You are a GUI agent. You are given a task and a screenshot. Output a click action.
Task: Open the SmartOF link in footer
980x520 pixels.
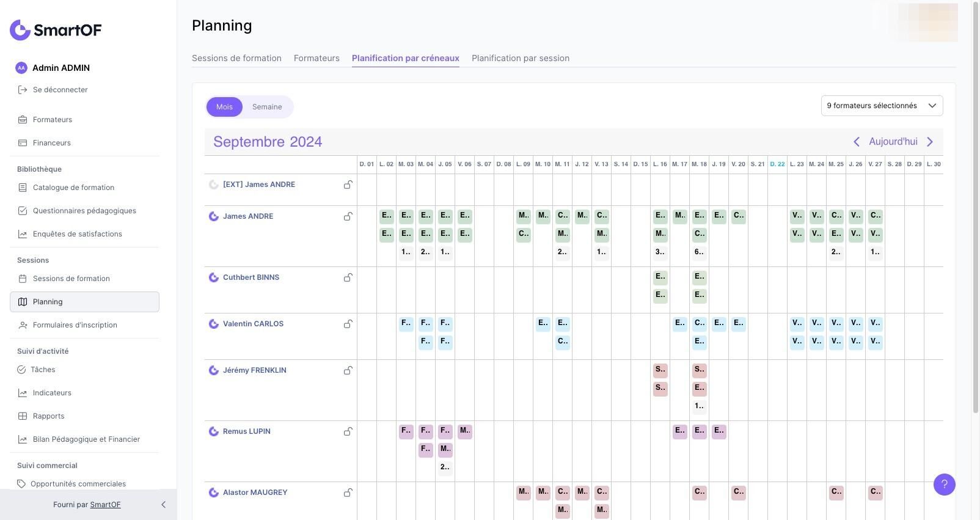tap(105, 505)
